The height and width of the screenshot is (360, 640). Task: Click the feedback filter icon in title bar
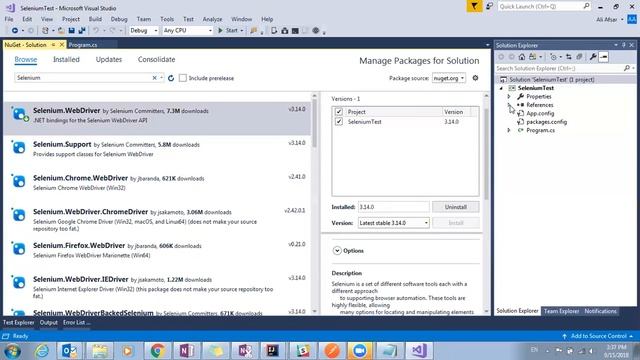pyautogui.click(x=474, y=6)
